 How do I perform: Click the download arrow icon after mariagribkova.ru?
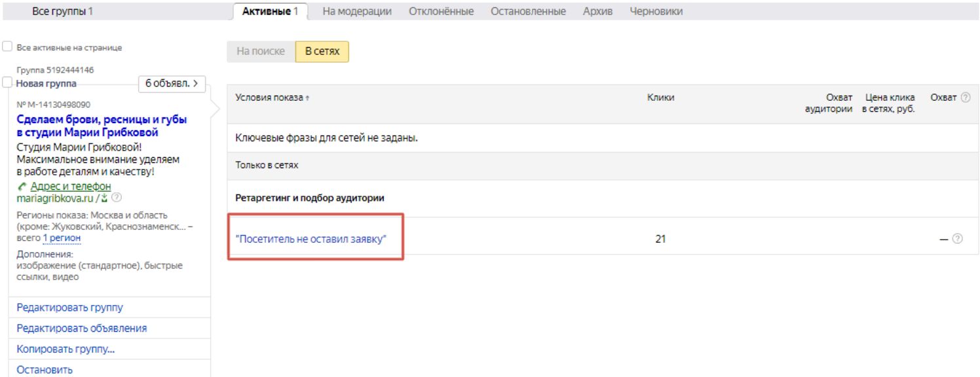104,198
